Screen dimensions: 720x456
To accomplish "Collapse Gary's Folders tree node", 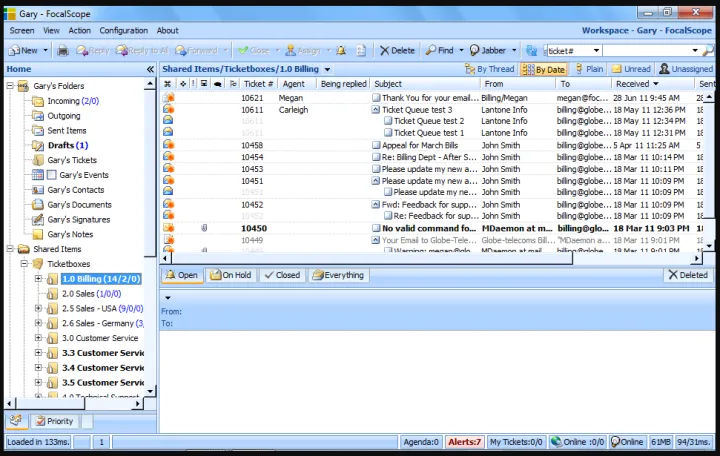I will (x=10, y=86).
